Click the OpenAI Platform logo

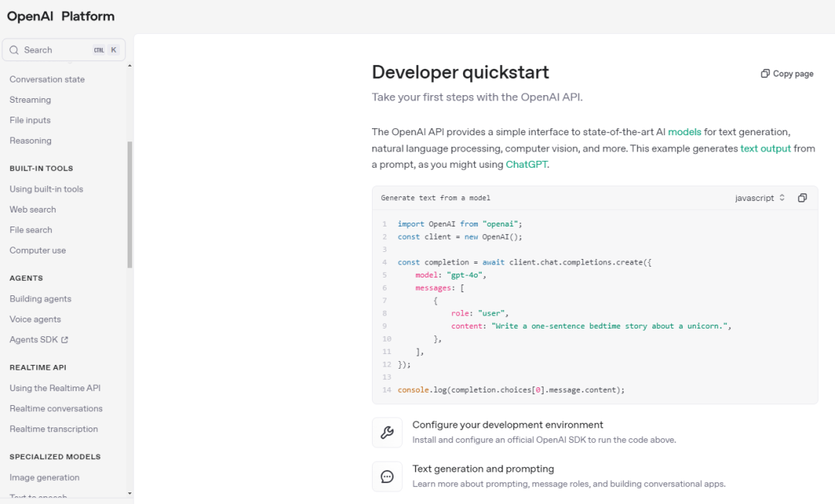point(61,16)
